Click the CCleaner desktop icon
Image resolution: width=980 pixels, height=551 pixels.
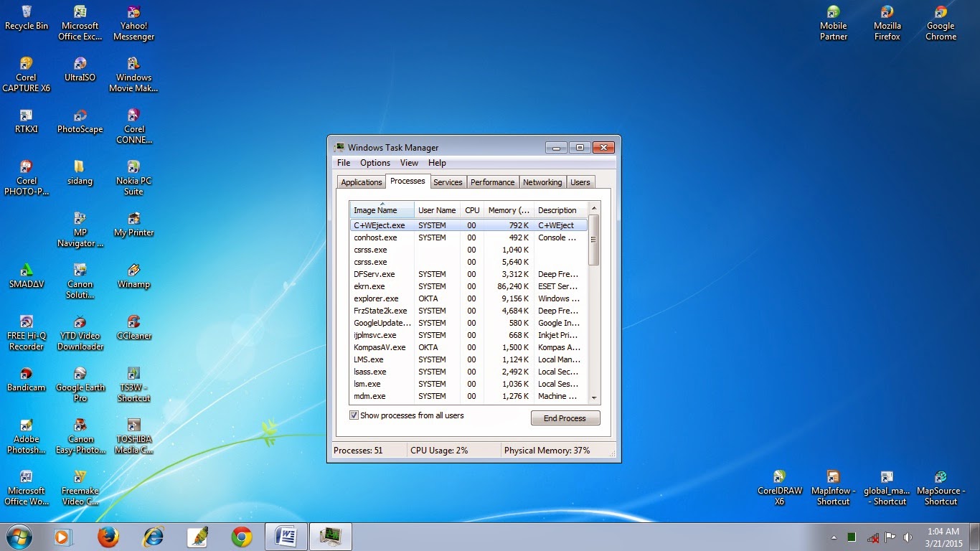[133, 323]
